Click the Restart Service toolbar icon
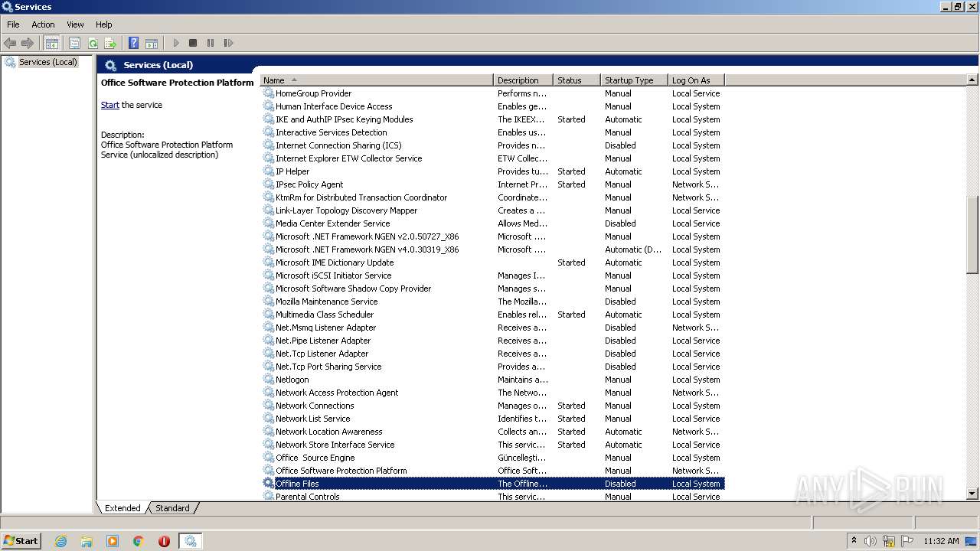Viewport: 980px width, 551px height. [228, 44]
